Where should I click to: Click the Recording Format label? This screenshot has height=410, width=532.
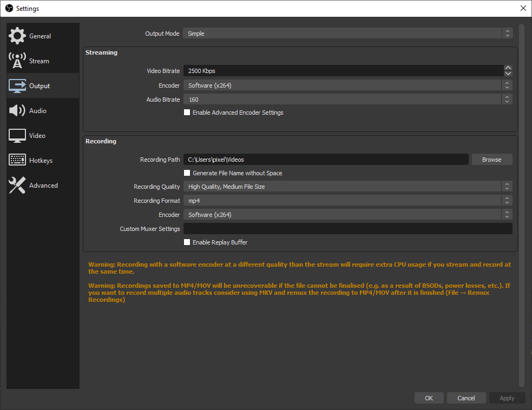(157, 201)
